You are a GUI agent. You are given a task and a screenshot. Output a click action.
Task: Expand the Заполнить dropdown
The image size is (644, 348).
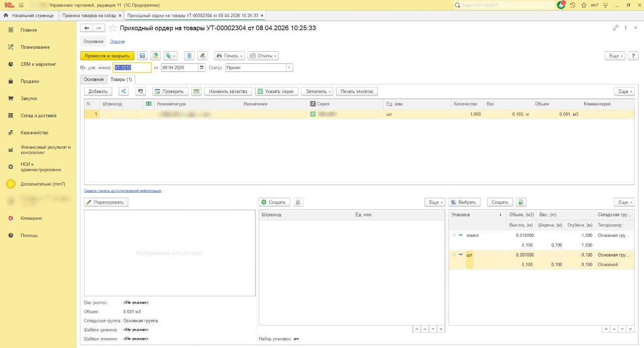click(x=317, y=92)
